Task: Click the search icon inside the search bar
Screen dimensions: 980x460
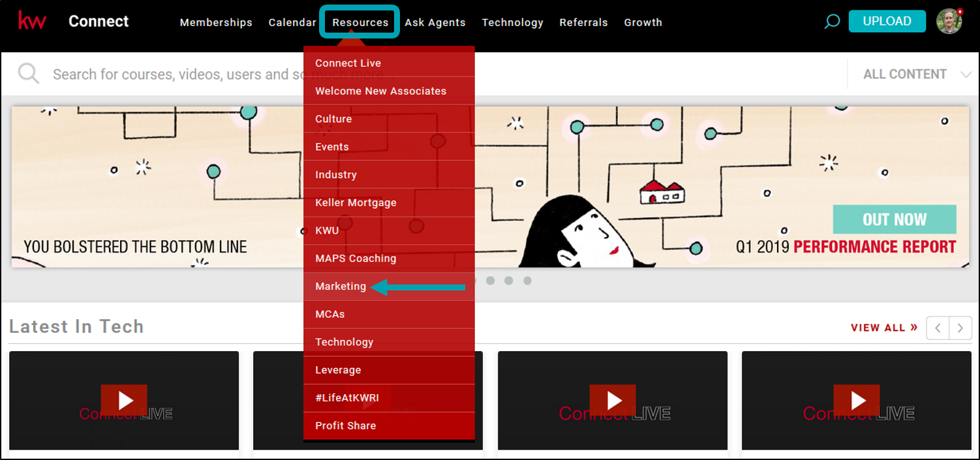Action: pos(27,73)
